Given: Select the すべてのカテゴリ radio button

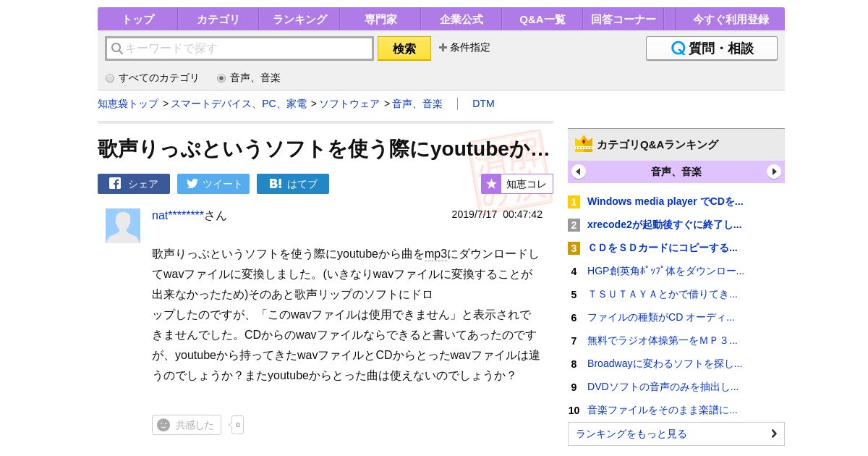Looking at the screenshot, I should [110, 78].
